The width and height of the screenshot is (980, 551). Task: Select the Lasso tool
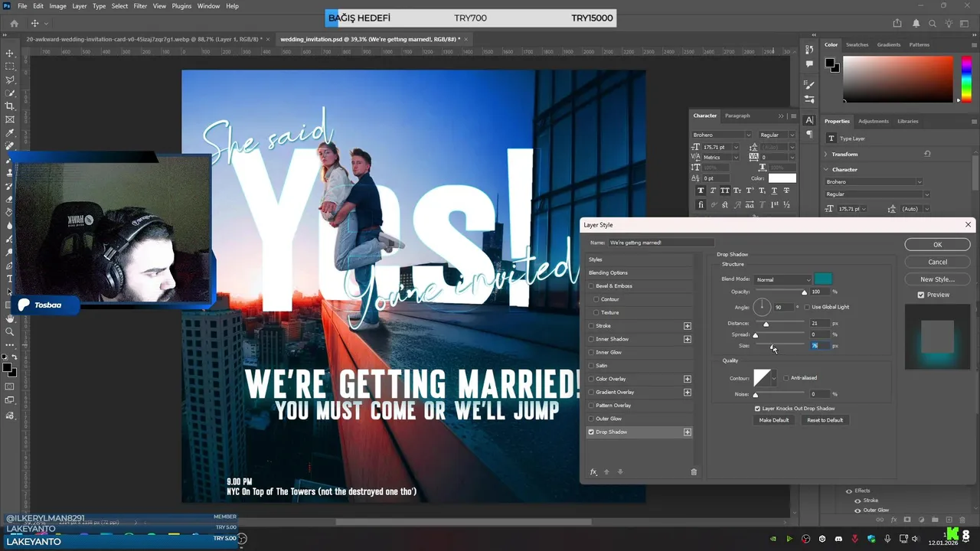10,80
